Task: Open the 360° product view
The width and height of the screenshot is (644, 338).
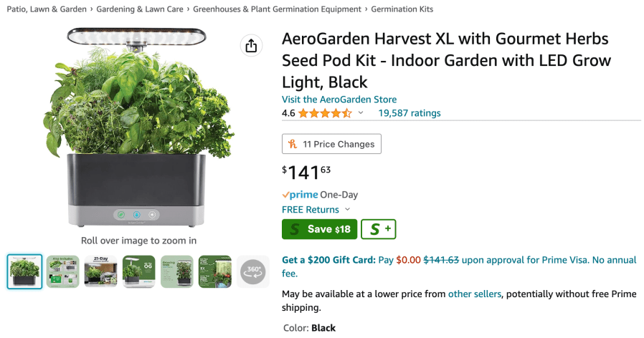Action: [252, 271]
